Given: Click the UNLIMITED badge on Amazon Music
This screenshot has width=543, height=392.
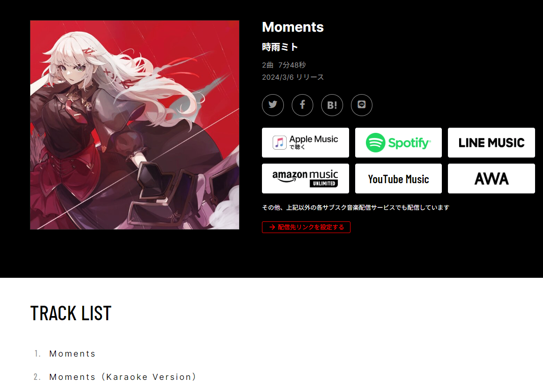Looking at the screenshot, I should coord(324,184).
